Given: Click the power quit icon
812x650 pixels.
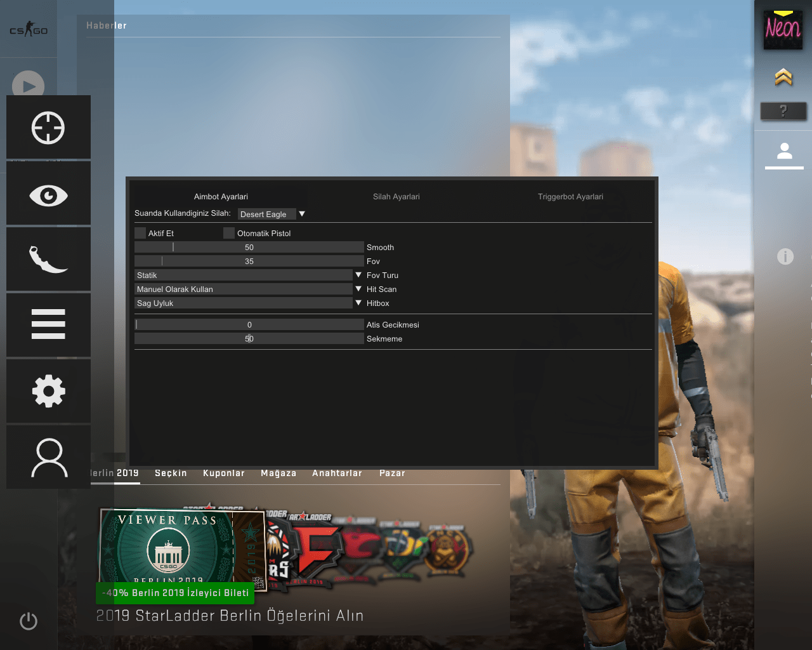Looking at the screenshot, I should (29, 621).
